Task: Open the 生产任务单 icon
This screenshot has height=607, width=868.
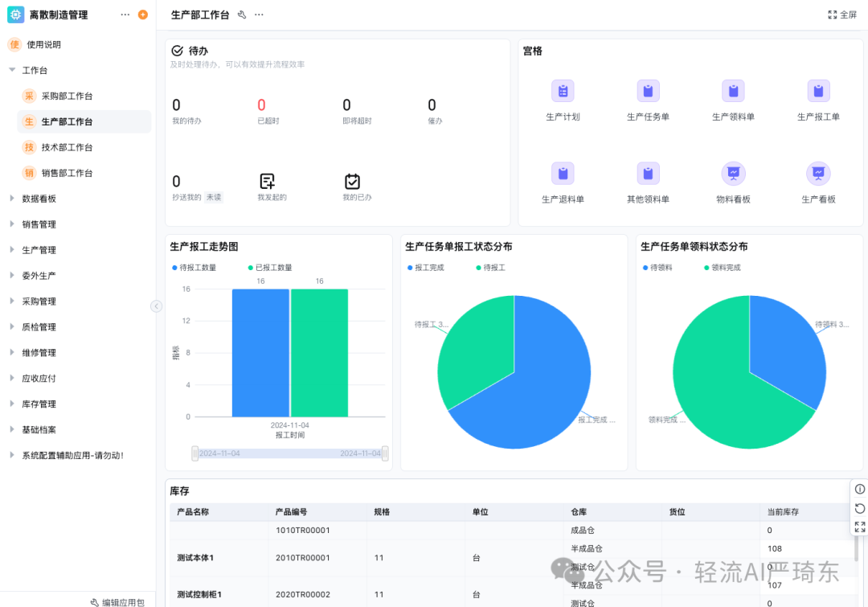Action: tap(648, 91)
